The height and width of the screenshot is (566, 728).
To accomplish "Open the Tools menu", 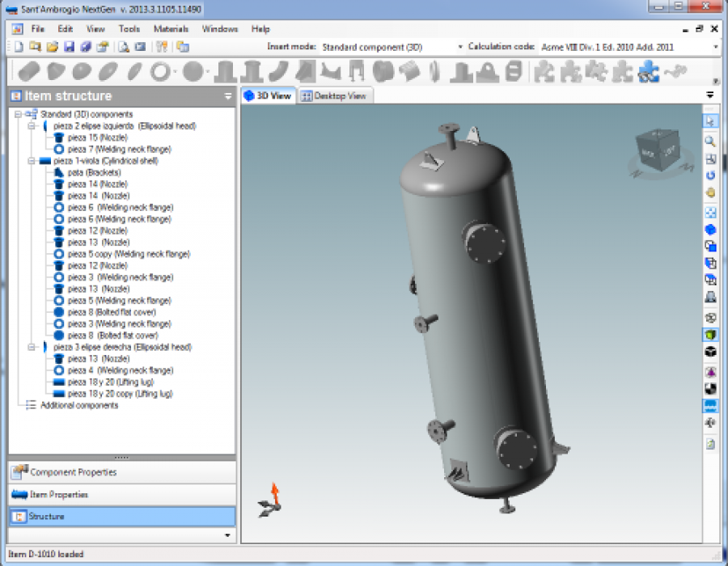I will point(129,29).
